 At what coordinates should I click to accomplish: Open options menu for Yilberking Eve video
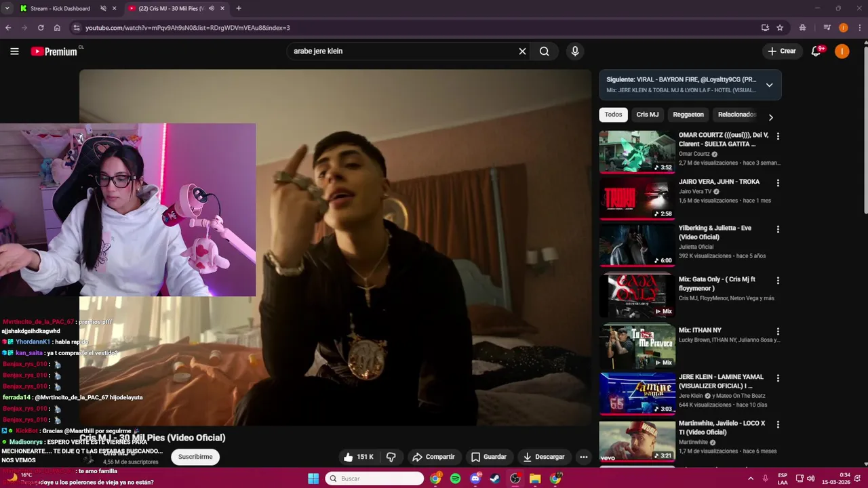pyautogui.click(x=778, y=229)
